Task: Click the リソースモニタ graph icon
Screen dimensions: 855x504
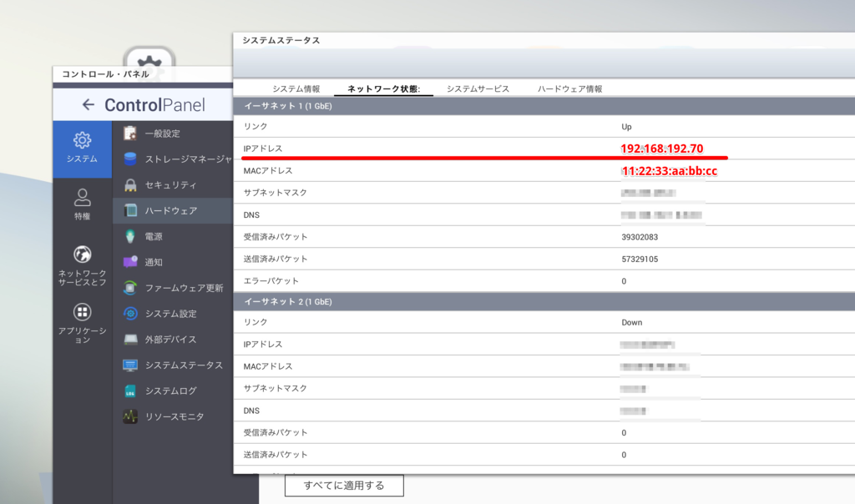Action: coord(129,416)
